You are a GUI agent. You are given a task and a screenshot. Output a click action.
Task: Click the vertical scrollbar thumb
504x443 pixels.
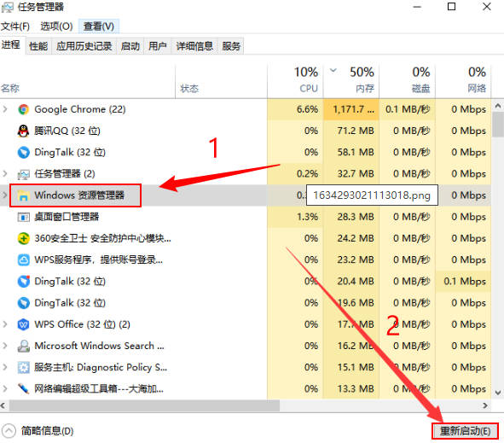pyautogui.click(x=498, y=124)
